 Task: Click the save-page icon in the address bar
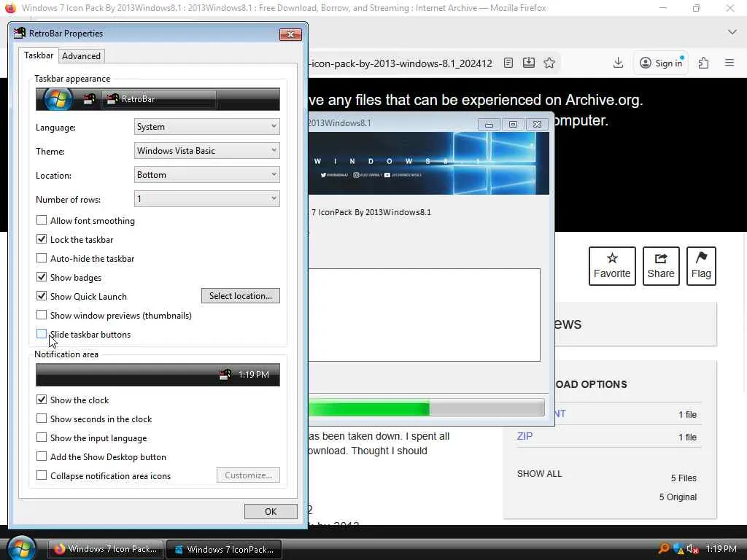pos(529,63)
